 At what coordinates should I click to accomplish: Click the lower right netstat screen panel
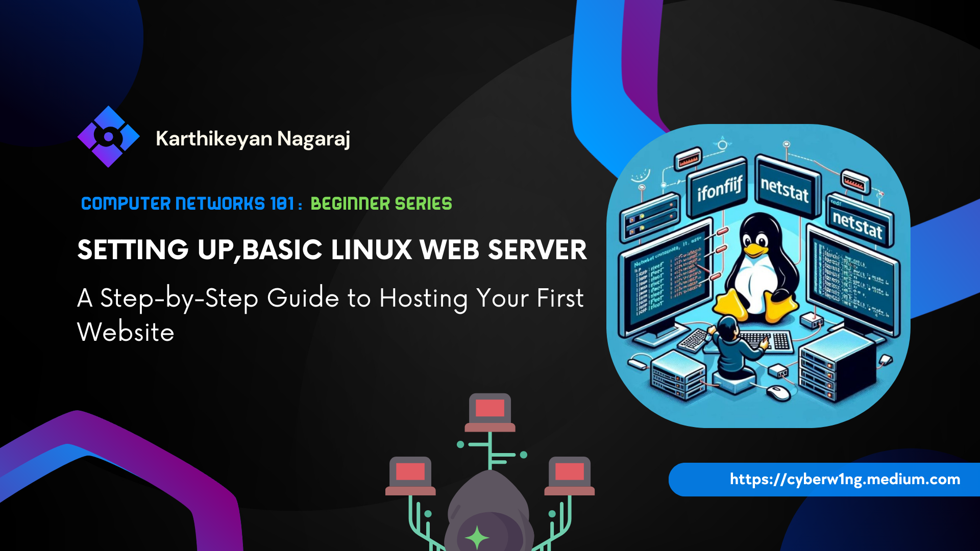click(857, 224)
